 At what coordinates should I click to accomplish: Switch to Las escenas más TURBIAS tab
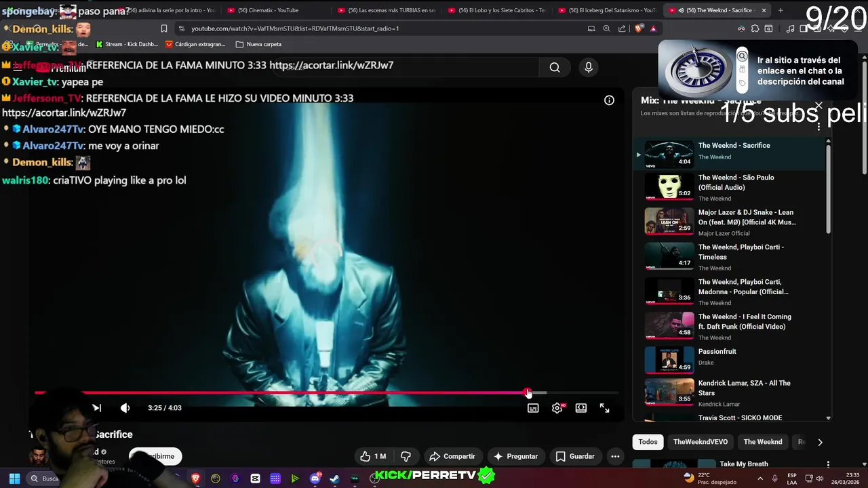point(388,10)
